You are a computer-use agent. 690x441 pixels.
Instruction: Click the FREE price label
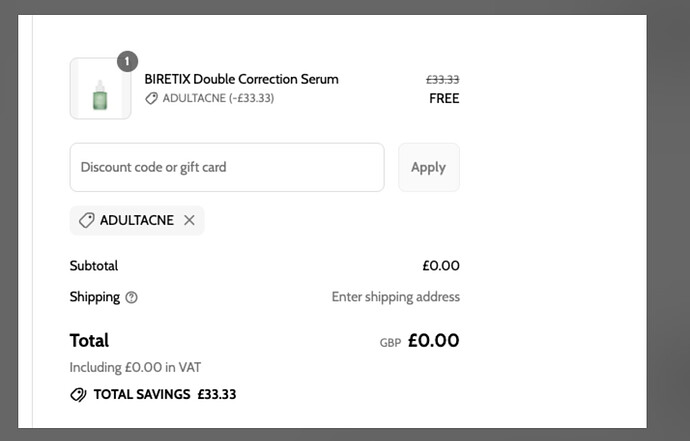[444, 99]
